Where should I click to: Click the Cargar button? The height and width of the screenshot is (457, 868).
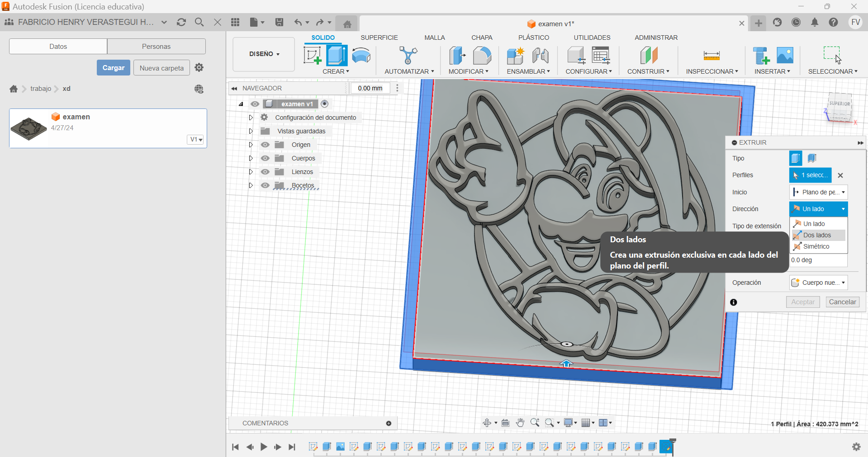point(114,68)
